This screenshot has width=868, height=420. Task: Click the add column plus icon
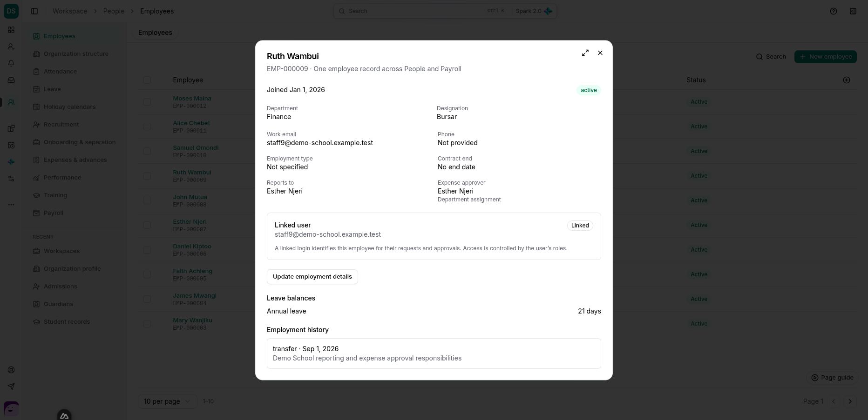[x=847, y=80]
